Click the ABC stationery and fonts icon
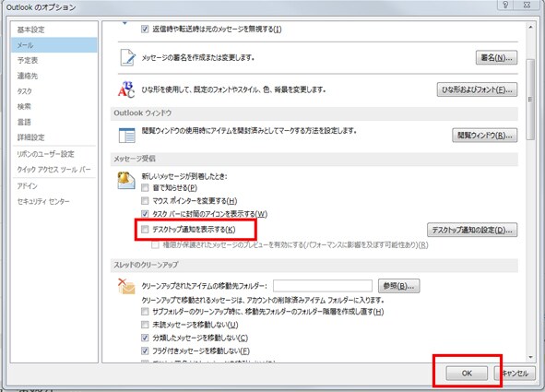 [x=126, y=89]
